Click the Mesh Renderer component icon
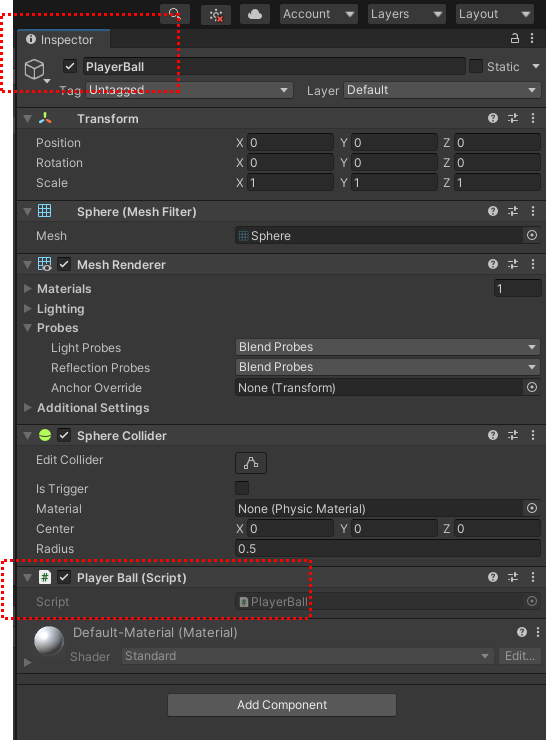546x740 pixels. tap(45, 264)
